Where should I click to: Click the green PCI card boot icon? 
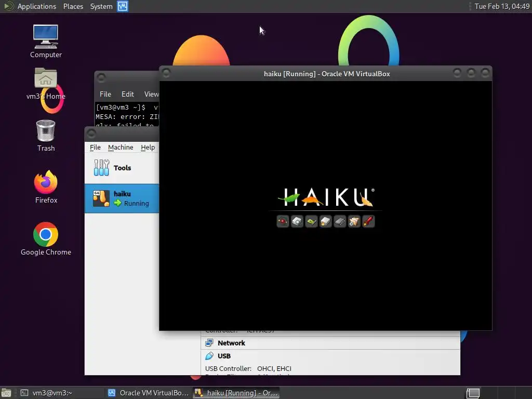[x=311, y=221]
